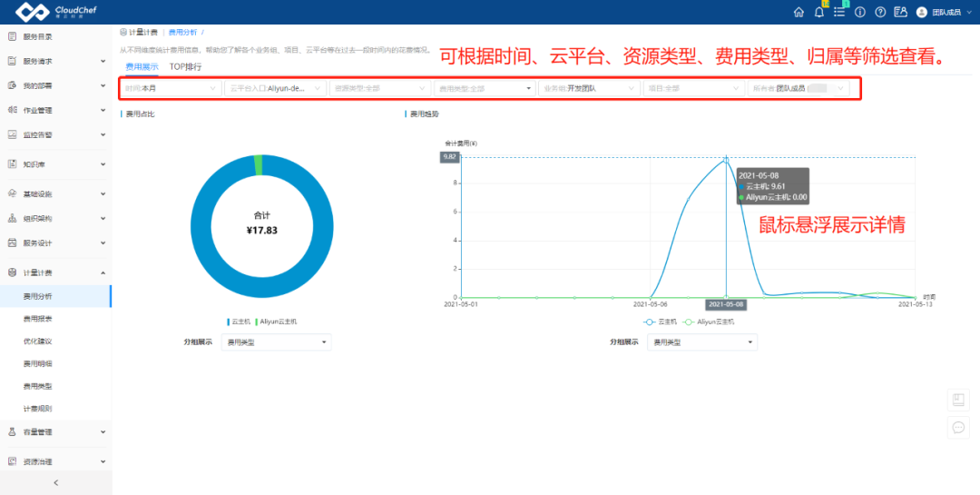Select 费用分析 submenu item

click(x=55, y=296)
